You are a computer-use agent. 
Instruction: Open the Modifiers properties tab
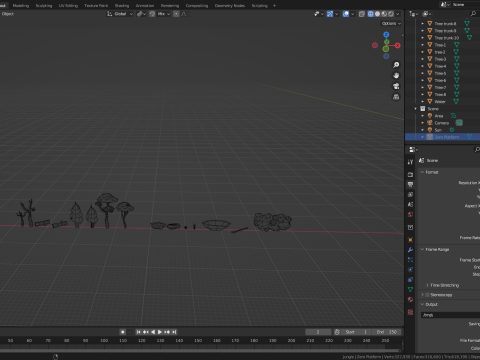pyautogui.click(x=410, y=250)
